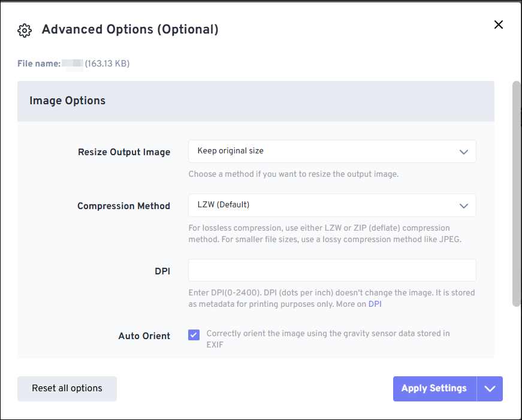Open the Compression Method dropdown
The height and width of the screenshot is (420, 522).
click(x=332, y=206)
